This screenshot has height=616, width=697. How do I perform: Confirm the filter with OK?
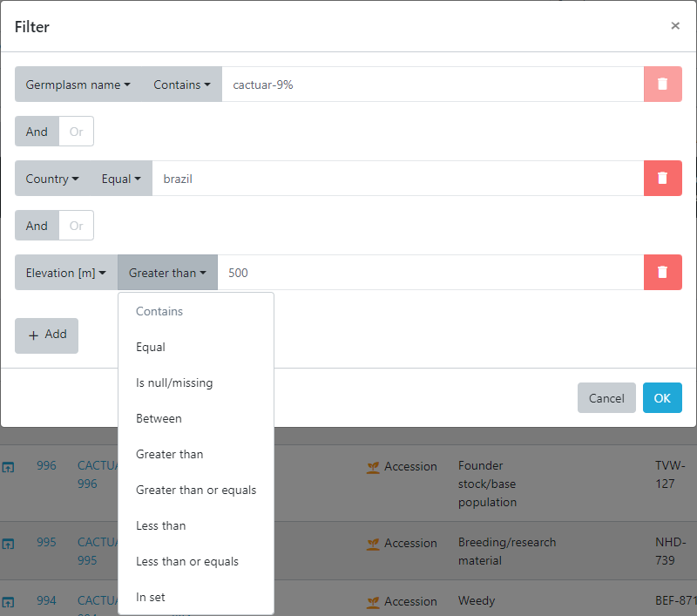(662, 398)
